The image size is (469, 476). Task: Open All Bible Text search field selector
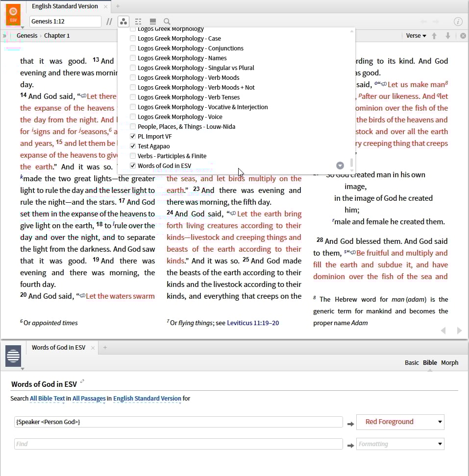tap(47, 399)
